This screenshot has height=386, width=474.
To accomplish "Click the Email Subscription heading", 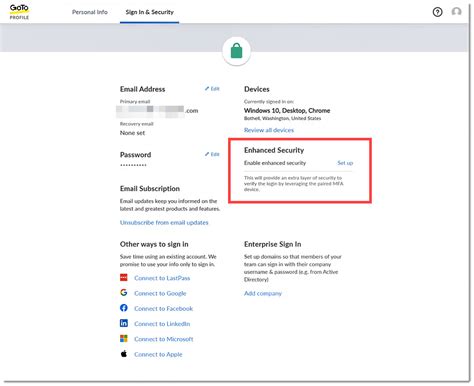I will coord(150,189).
